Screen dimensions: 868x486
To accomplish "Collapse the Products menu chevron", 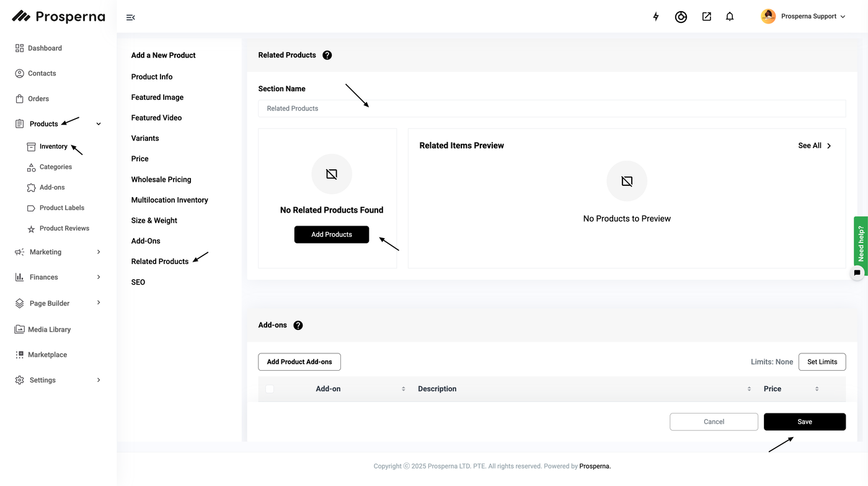I will [x=99, y=124].
